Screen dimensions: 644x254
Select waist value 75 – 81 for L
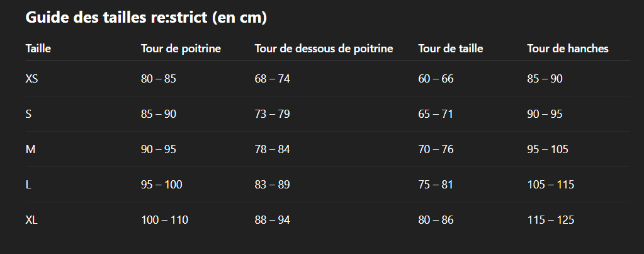click(436, 185)
